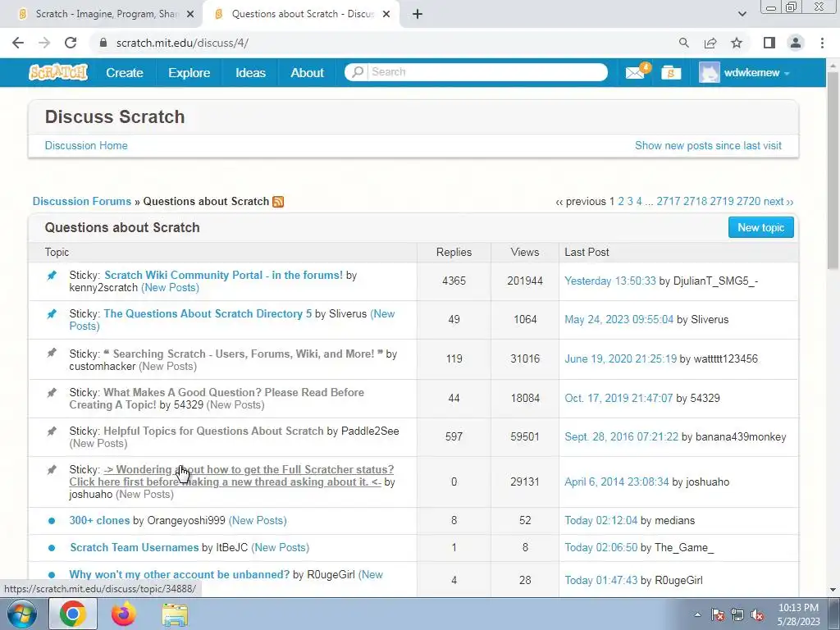Click the muted volume tray icon
This screenshot has height=630, width=840.
click(757, 615)
